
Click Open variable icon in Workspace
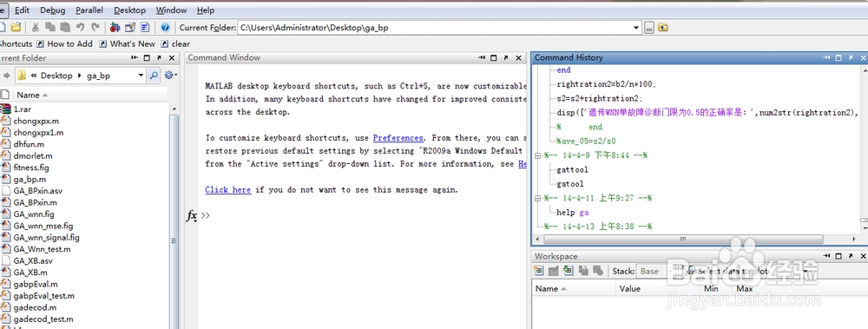pyautogui.click(x=553, y=271)
